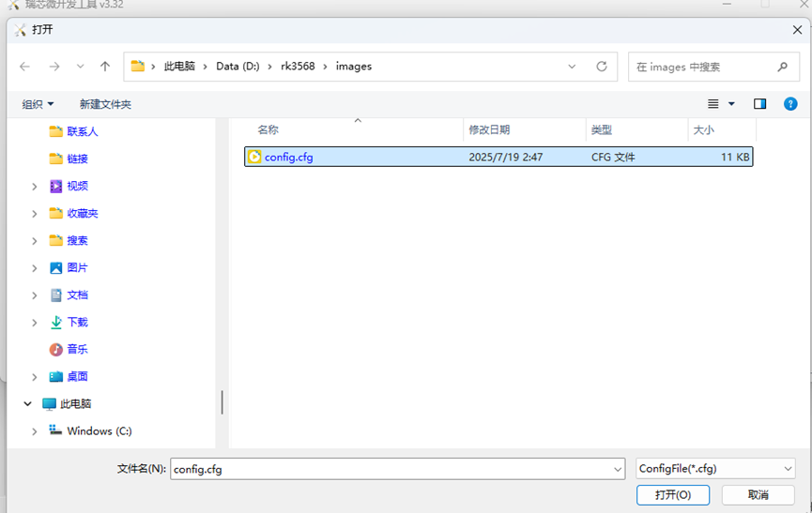Viewport: 812px width, 513px height.
Task: Open the 组织 menu
Action: (38, 104)
